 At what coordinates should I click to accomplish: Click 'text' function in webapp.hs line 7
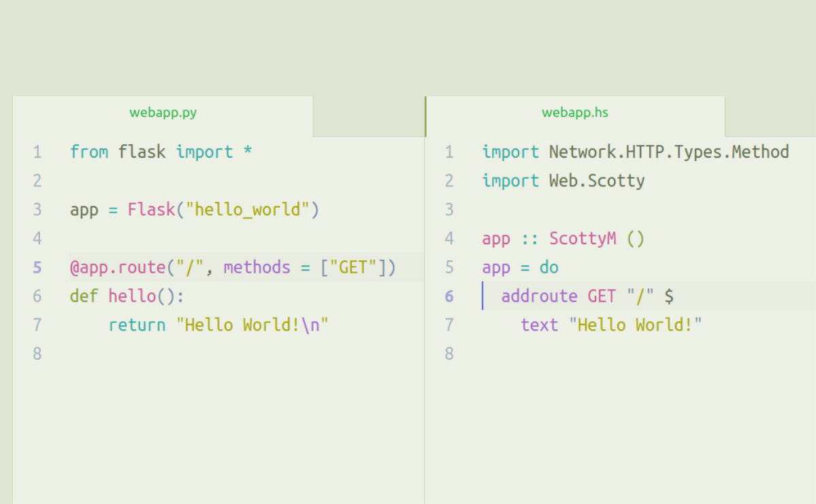[x=539, y=325]
